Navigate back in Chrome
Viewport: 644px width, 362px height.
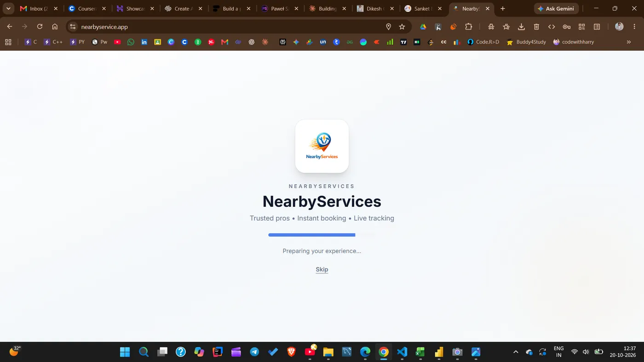(10, 27)
